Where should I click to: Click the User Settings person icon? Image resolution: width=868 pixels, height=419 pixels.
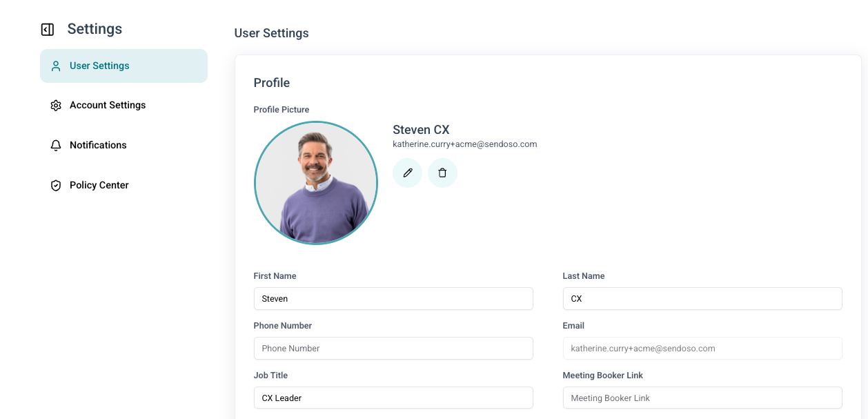click(x=56, y=66)
